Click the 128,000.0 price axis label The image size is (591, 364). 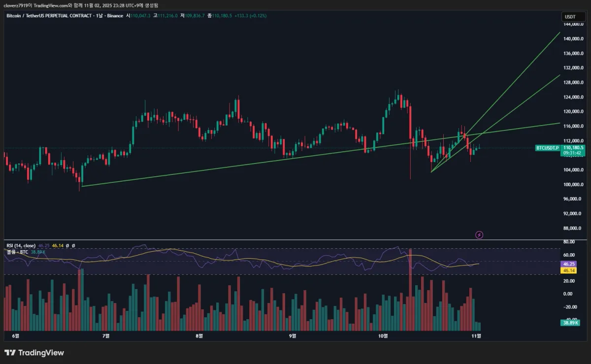(574, 82)
